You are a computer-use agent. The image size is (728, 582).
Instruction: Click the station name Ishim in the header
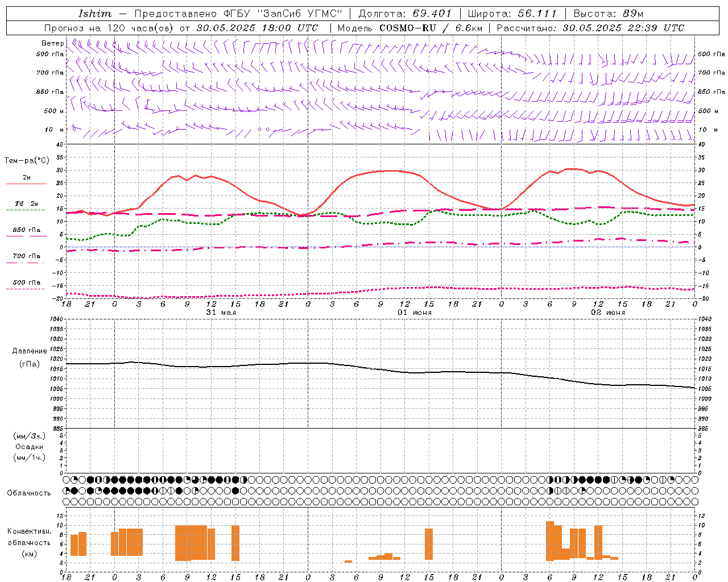pyautogui.click(x=95, y=14)
